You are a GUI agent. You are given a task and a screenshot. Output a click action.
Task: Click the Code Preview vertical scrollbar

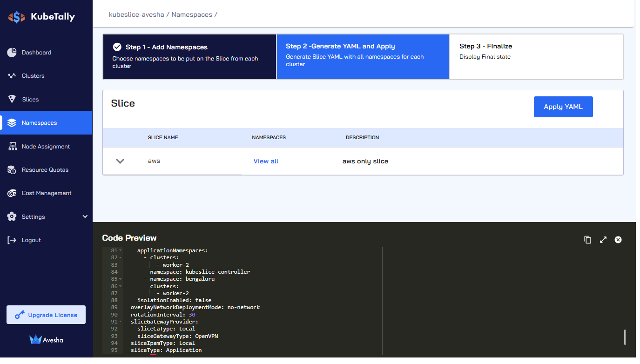(x=625, y=337)
